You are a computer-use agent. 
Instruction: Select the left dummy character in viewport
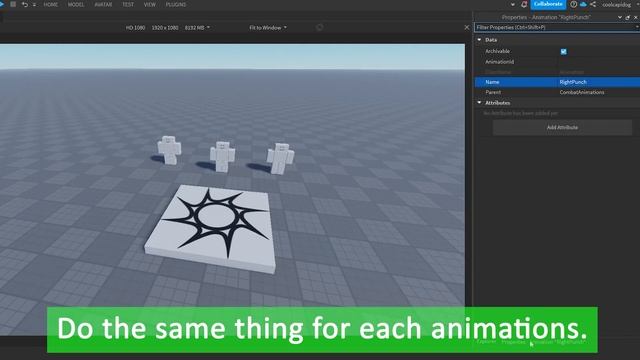(169, 150)
